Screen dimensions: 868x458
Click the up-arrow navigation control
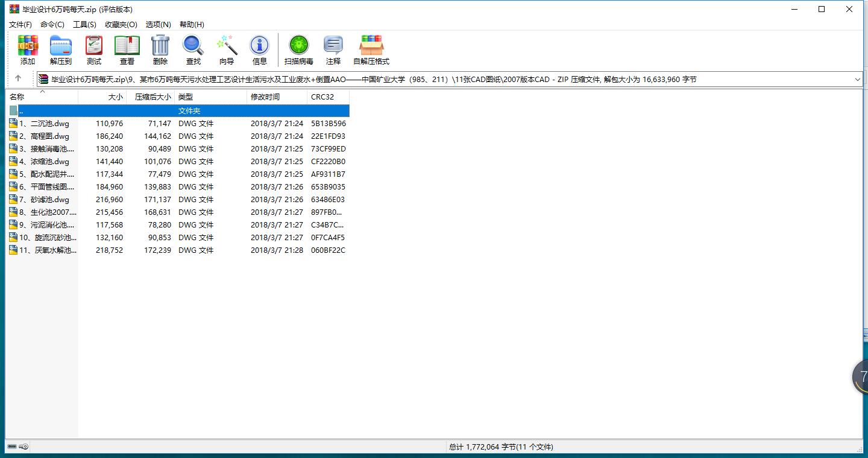point(18,78)
